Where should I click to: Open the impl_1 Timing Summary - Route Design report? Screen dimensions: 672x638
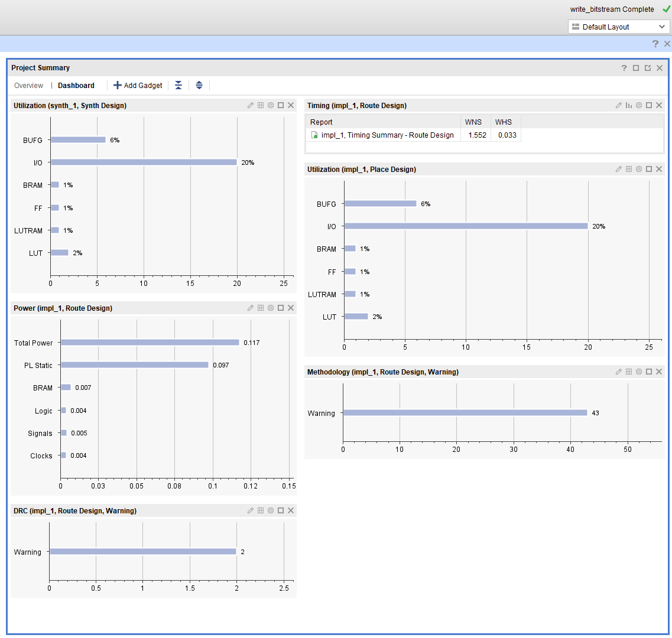point(388,135)
